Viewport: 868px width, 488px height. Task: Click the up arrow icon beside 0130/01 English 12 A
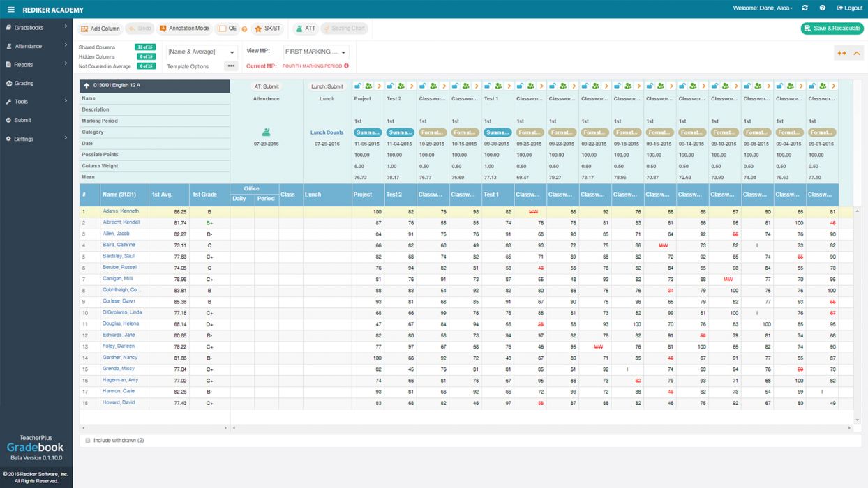pos(87,85)
